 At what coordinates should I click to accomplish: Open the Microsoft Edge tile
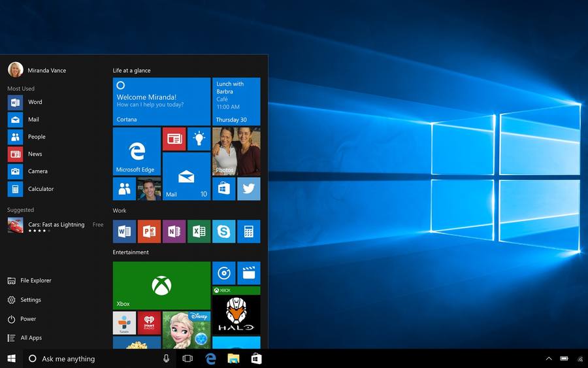[x=137, y=151]
